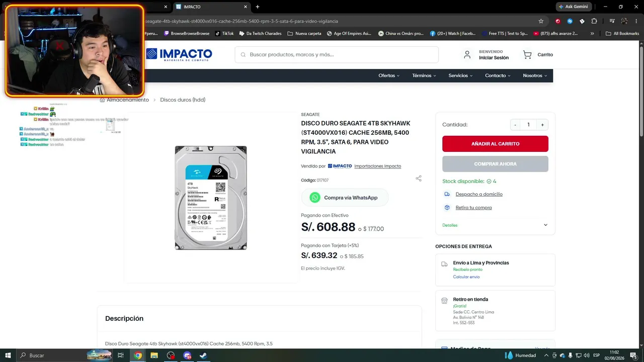Open the Windows Start menu
The width and height of the screenshot is (644, 362).
coord(8,355)
